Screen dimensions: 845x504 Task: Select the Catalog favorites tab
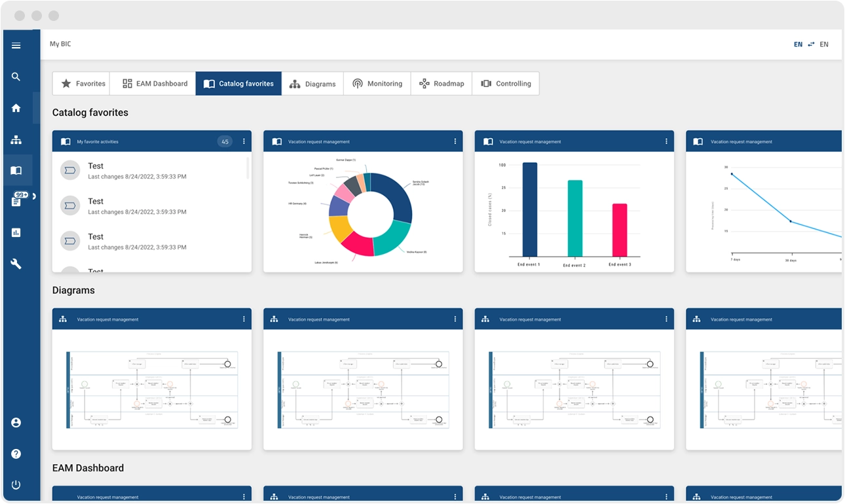pos(238,84)
